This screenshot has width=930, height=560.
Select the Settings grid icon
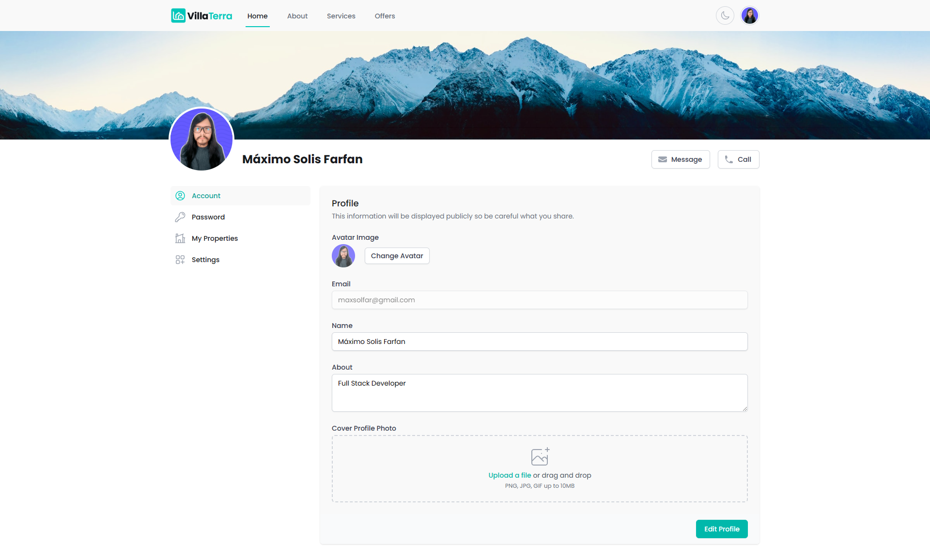pos(180,259)
